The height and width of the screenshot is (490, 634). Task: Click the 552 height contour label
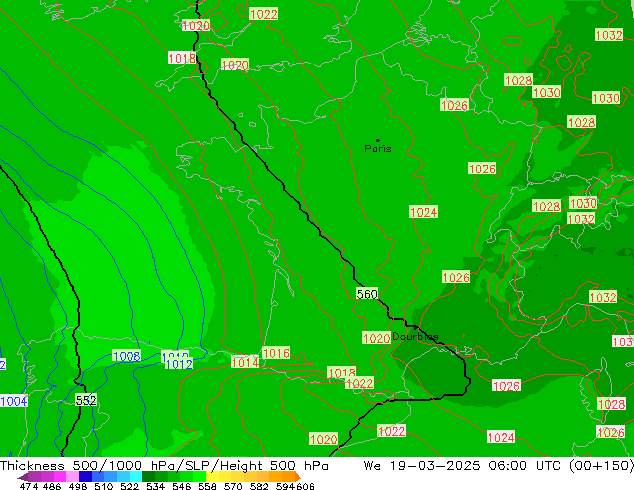coord(86,400)
